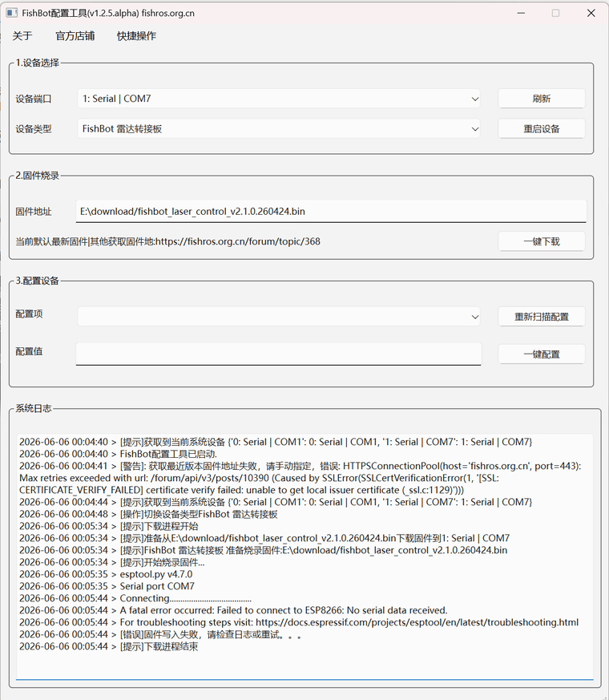Click the 'FishBot配置工具已启动' log line
This screenshot has width=609, height=700.
coord(118,454)
